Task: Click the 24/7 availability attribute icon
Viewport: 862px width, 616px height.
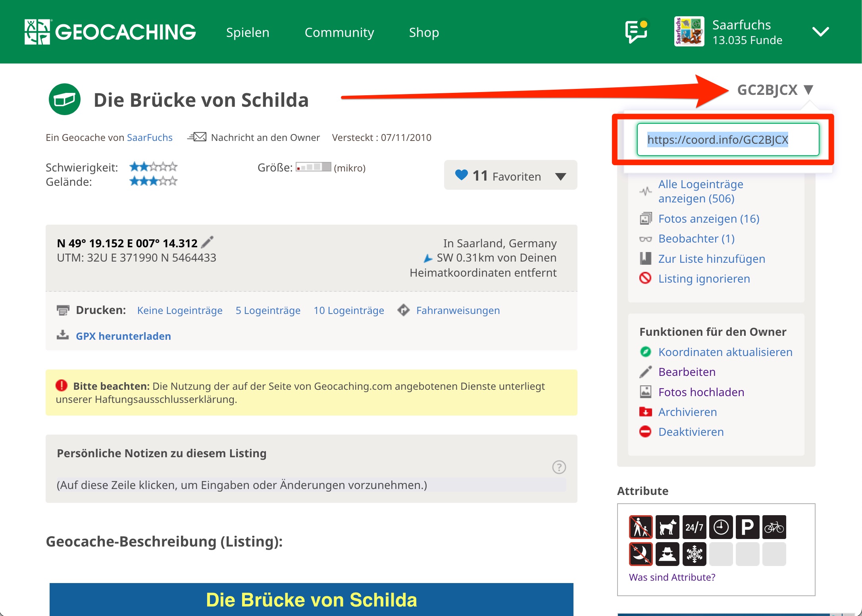Action: click(694, 527)
